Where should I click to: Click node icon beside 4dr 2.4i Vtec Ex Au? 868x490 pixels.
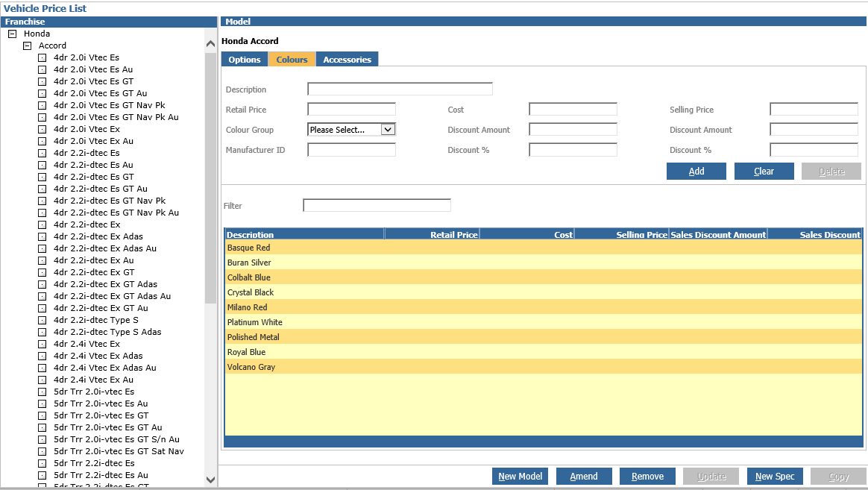(x=42, y=380)
